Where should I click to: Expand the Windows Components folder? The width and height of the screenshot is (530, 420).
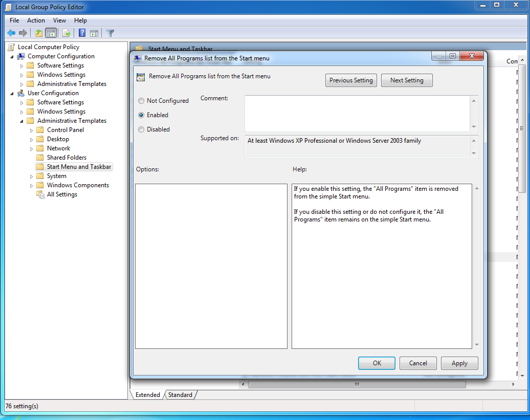click(31, 186)
